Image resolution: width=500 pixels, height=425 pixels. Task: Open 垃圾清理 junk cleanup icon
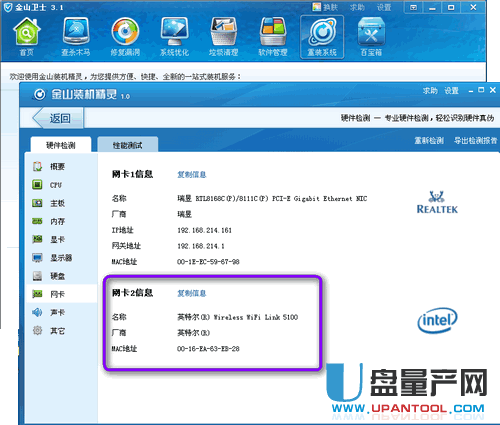coord(223,37)
